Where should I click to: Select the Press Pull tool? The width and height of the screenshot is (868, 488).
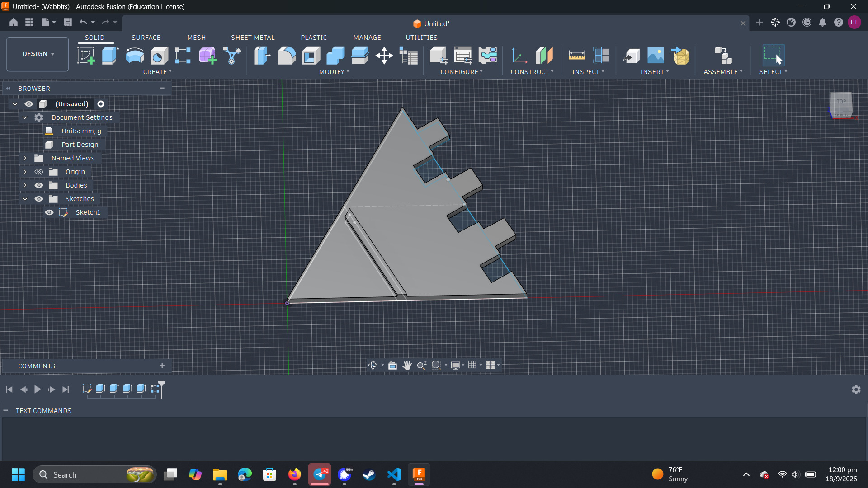(x=262, y=56)
